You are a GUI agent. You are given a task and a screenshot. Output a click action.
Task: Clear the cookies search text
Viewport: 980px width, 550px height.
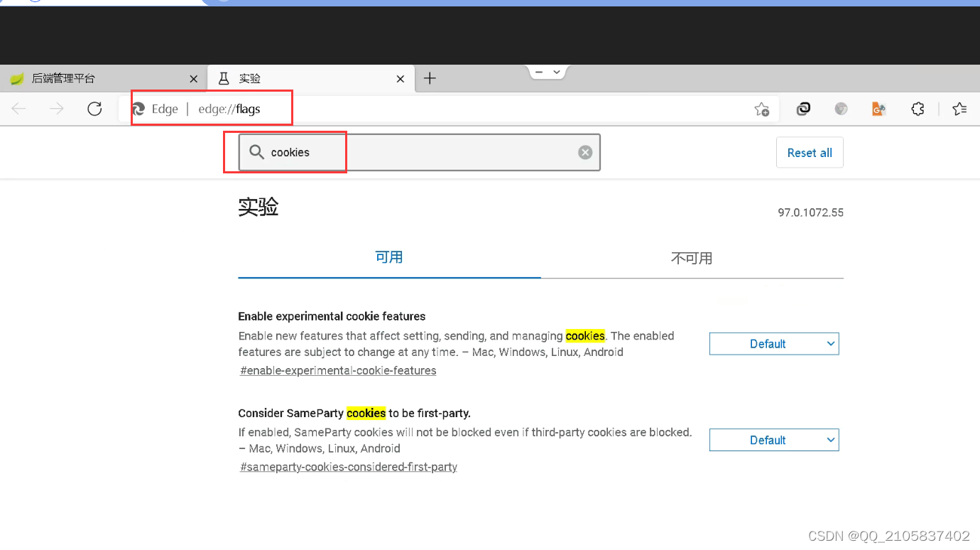[x=585, y=152]
